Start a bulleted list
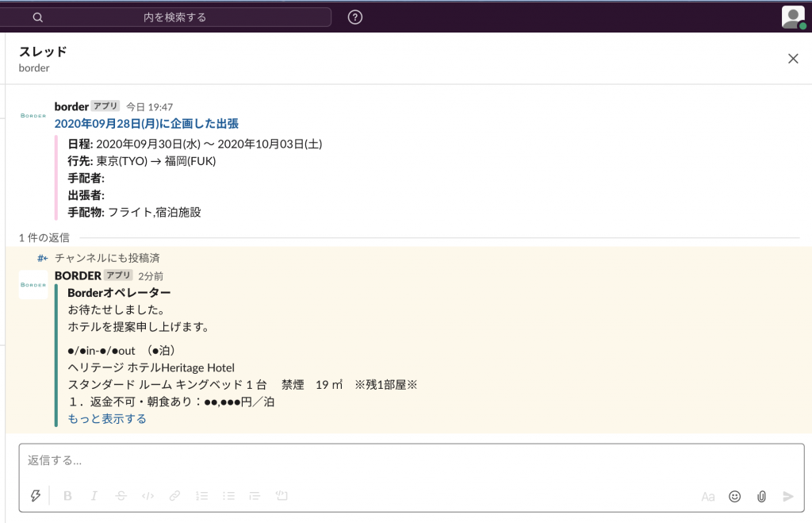Screen dimensions: 812x523 (x=228, y=496)
